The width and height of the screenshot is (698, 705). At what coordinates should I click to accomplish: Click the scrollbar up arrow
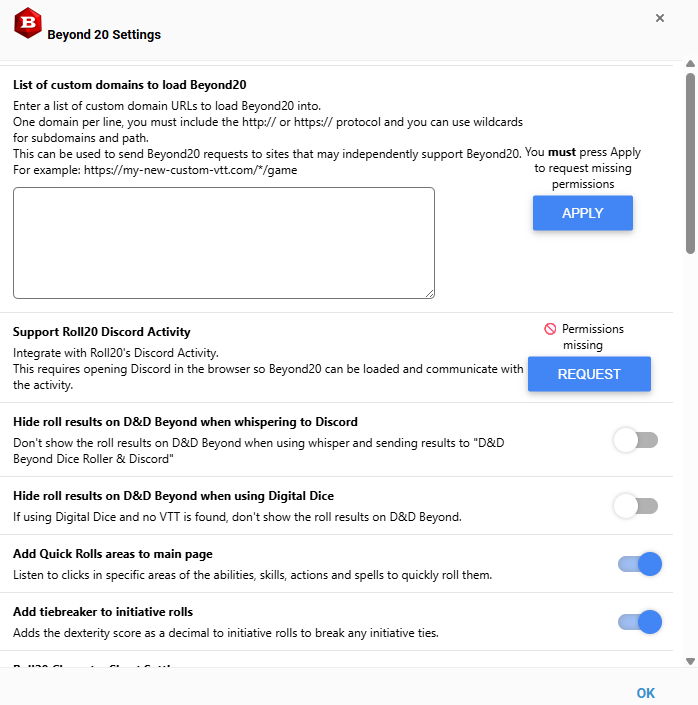tap(690, 64)
